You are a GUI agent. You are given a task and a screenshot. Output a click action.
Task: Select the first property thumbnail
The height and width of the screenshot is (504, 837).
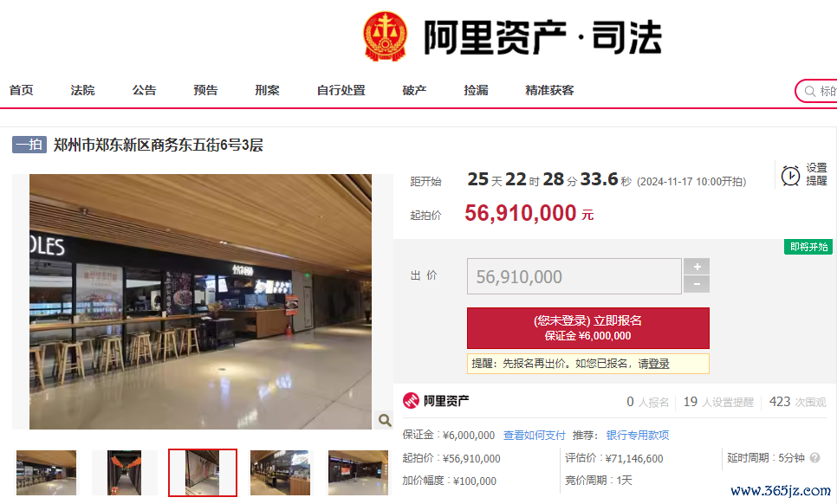pyautogui.click(x=47, y=473)
